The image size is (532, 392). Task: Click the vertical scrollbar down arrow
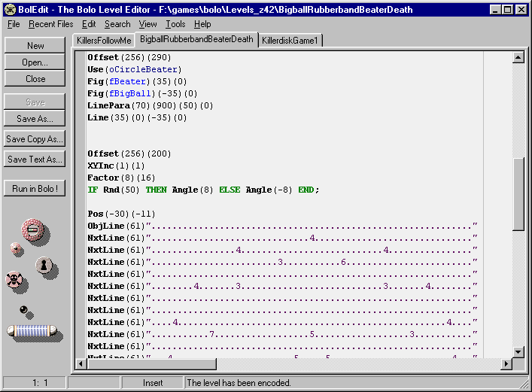(x=518, y=351)
